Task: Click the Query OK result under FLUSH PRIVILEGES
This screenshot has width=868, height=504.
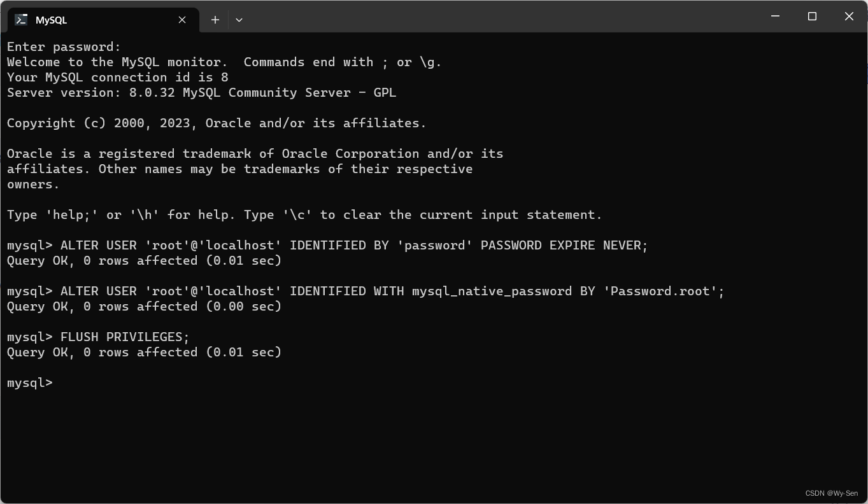Action: (x=144, y=352)
